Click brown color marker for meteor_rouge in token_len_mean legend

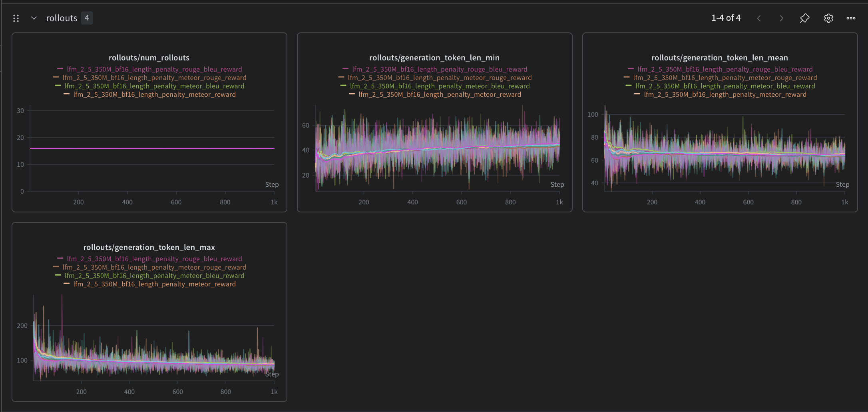(x=627, y=77)
